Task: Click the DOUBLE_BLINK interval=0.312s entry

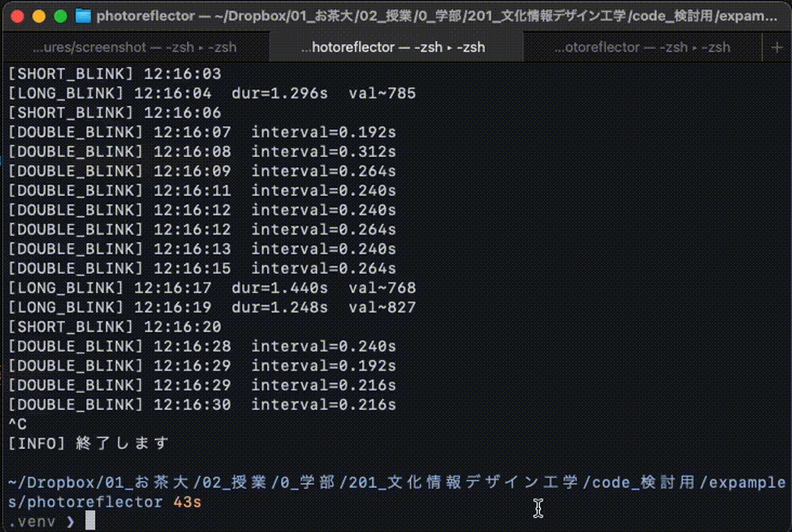Action: [x=202, y=151]
